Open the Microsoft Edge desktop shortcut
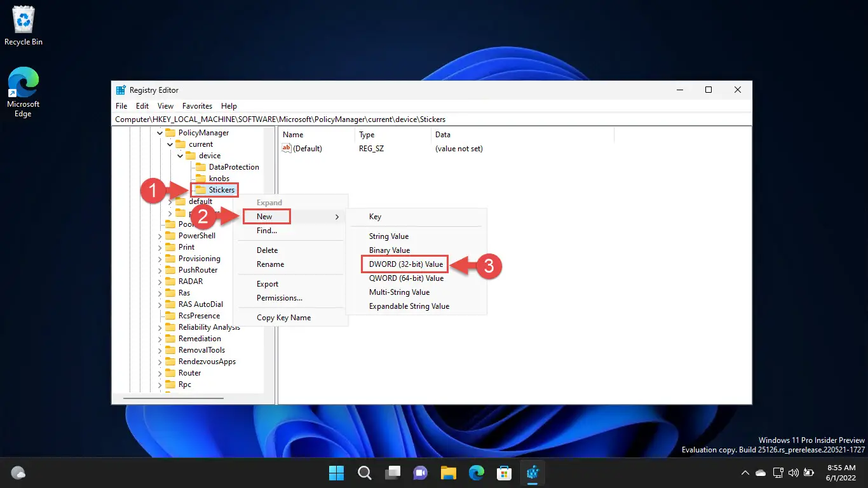This screenshot has height=488, width=868. pyautogui.click(x=23, y=92)
